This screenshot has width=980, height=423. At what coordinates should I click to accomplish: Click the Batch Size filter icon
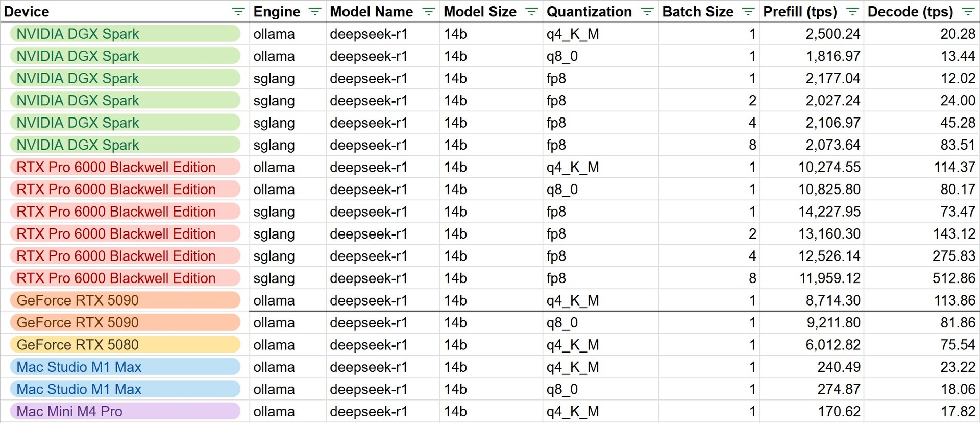748,12
